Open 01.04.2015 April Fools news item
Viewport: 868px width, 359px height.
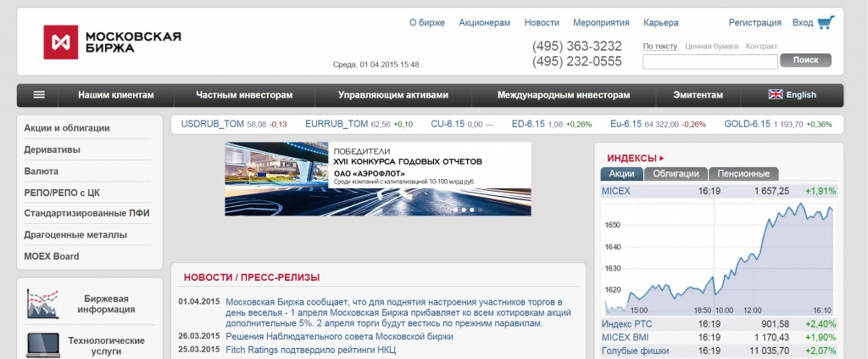tap(398, 312)
